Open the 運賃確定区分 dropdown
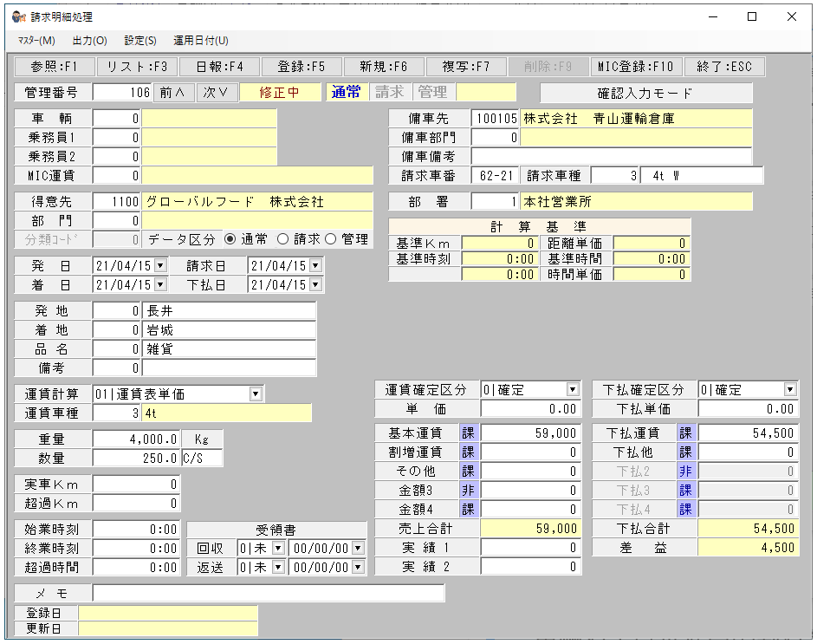Viewport: 817px width, 644px height. (572, 390)
